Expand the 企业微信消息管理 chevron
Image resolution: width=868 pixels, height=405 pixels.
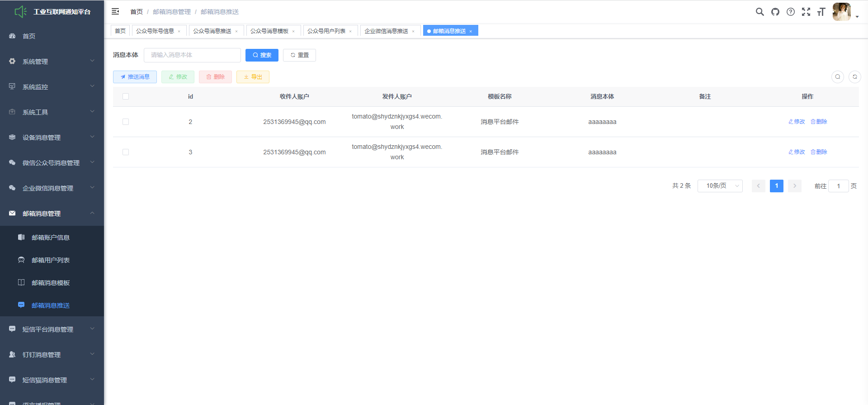click(92, 187)
